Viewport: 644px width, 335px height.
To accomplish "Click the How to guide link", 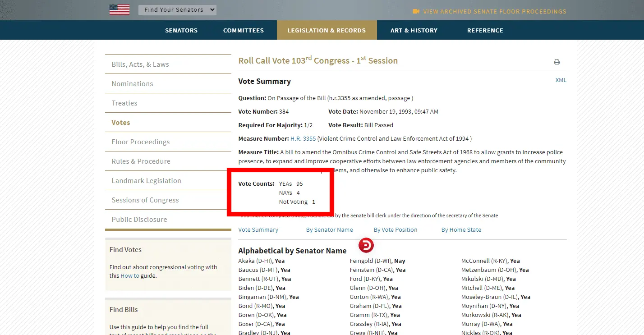I will (x=130, y=276).
